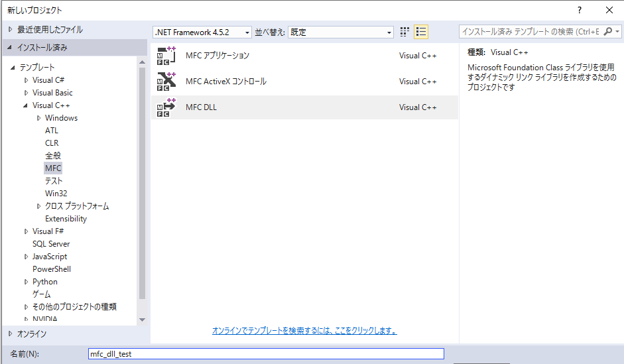Screen dimensions: 624x364
Task: Click the MFC アプリケーション template name
Action: click(x=218, y=56)
